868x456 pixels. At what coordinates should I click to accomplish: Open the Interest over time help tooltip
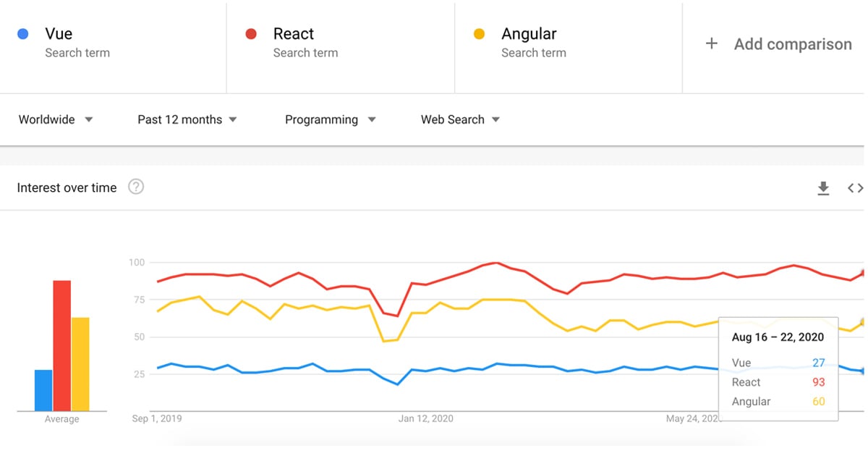(x=136, y=187)
